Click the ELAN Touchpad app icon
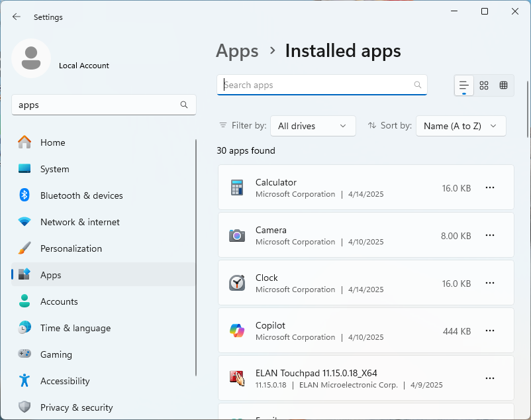The image size is (531, 420). click(x=237, y=378)
